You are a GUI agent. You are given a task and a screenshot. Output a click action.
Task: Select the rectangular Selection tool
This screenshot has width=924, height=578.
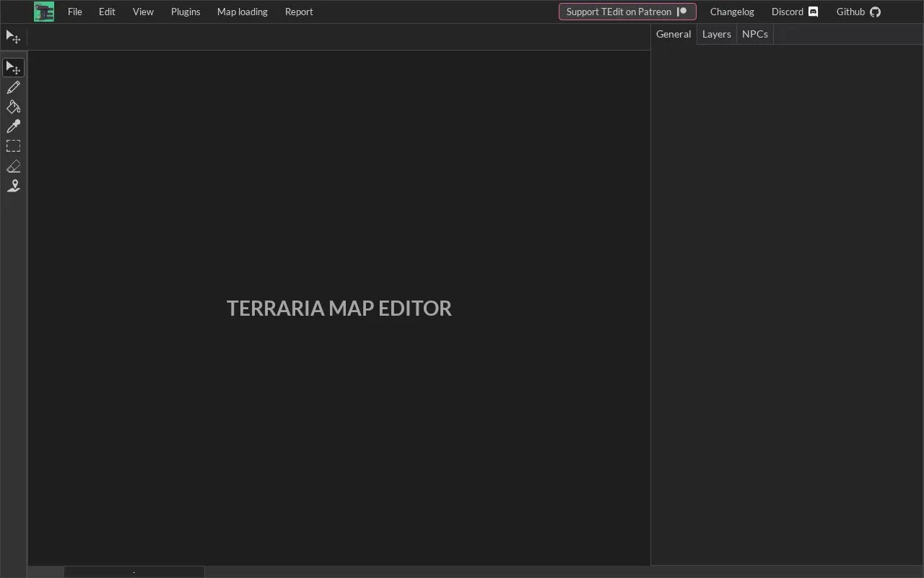coord(13,146)
